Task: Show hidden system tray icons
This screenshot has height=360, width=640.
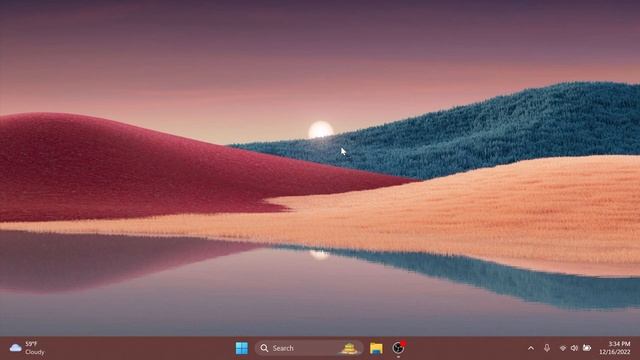Action: (x=531, y=348)
